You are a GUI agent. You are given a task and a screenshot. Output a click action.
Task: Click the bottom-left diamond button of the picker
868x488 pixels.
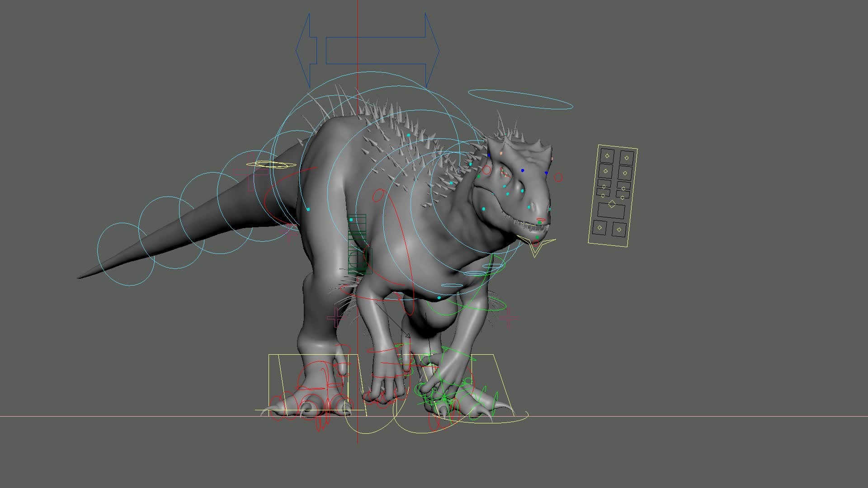600,227
